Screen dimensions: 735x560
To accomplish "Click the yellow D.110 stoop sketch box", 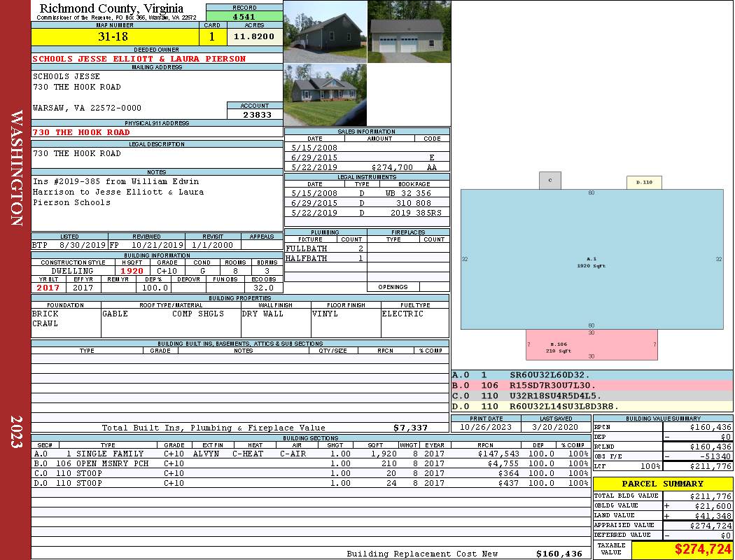I will coord(644,183).
